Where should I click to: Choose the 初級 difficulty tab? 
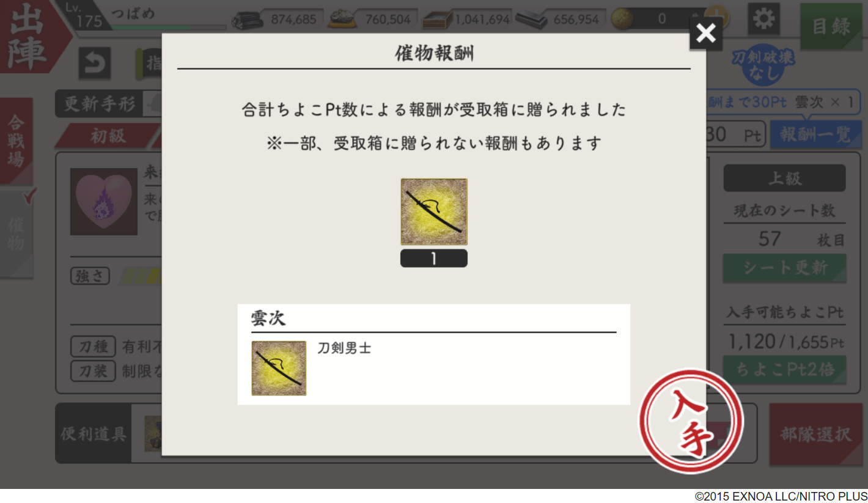click(x=108, y=136)
